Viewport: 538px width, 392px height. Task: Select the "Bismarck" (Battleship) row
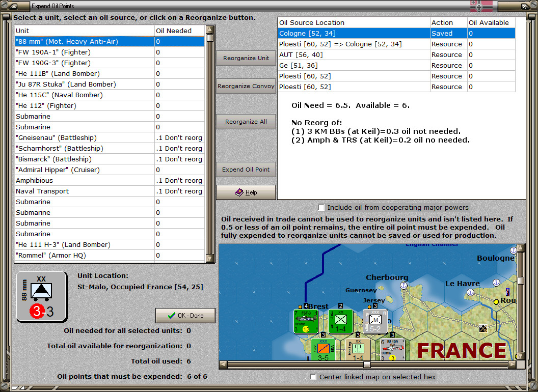click(x=110, y=159)
